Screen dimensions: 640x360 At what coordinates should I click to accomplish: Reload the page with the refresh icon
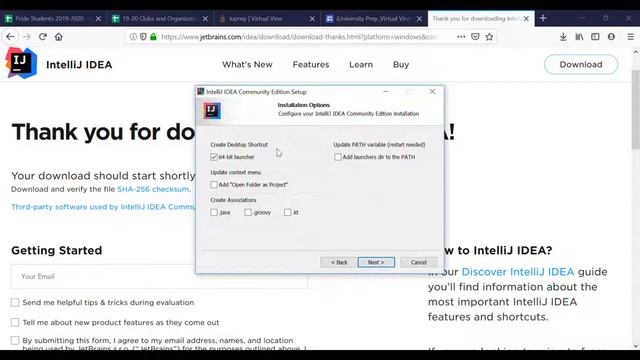pyautogui.click(x=42, y=37)
